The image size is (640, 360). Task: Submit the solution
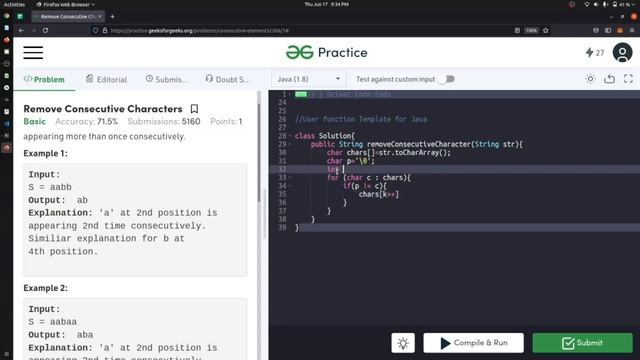pos(582,343)
